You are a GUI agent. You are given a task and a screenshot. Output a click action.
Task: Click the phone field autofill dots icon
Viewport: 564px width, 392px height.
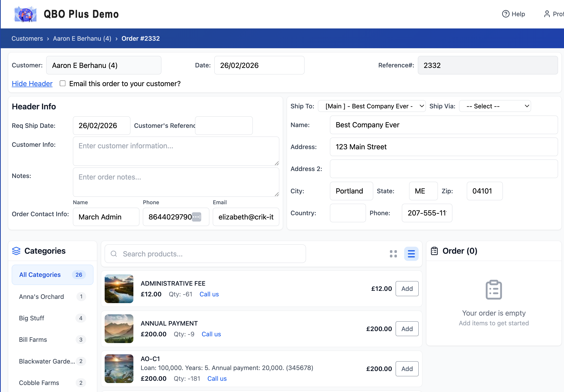click(x=197, y=217)
